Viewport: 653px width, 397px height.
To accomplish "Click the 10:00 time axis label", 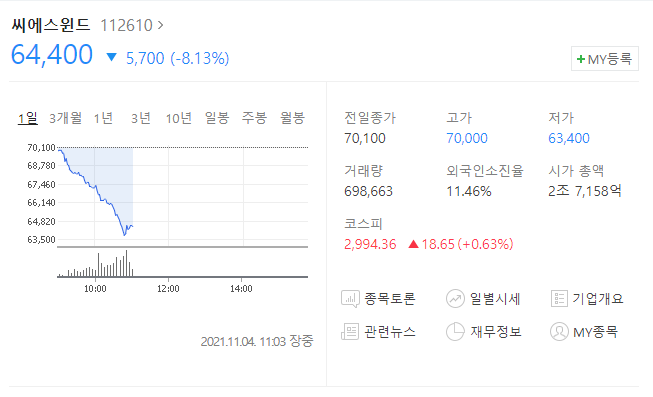I will (95, 289).
